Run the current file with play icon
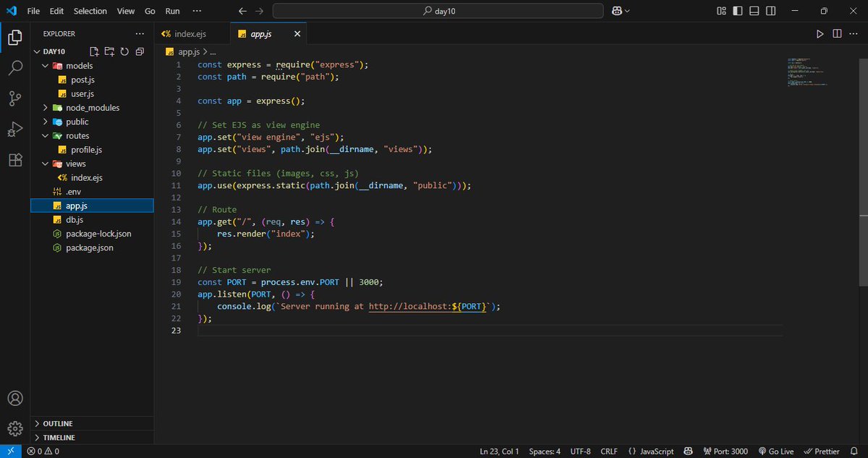This screenshot has width=868, height=458. pyautogui.click(x=820, y=33)
